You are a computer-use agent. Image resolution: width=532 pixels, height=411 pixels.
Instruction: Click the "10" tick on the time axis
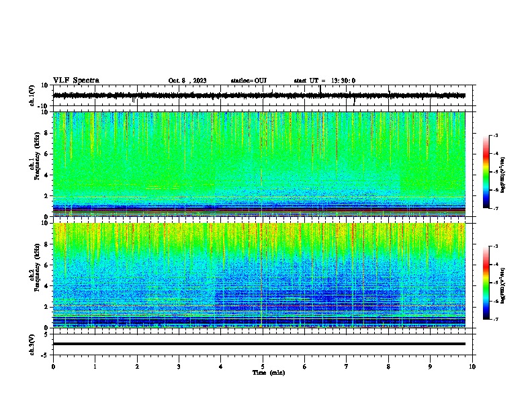(x=472, y=367)
